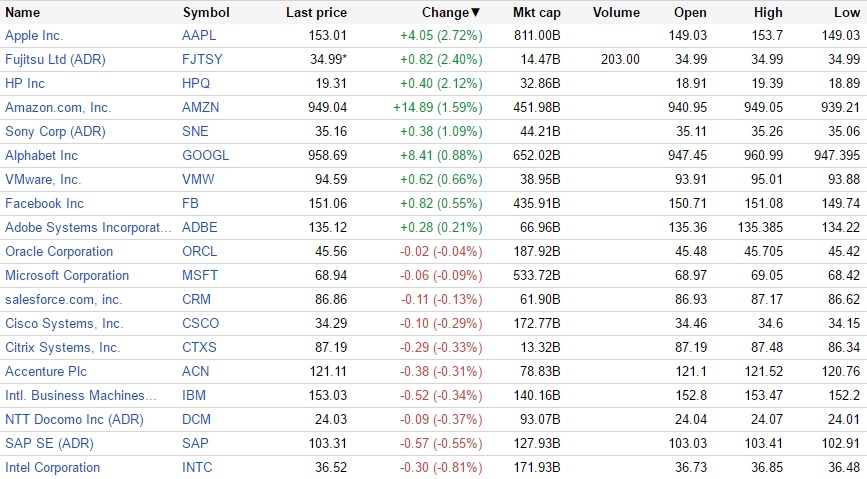Open the Amazon.com, Inc. link
This screenshot has height=479, width=867.
click(58, 107)
